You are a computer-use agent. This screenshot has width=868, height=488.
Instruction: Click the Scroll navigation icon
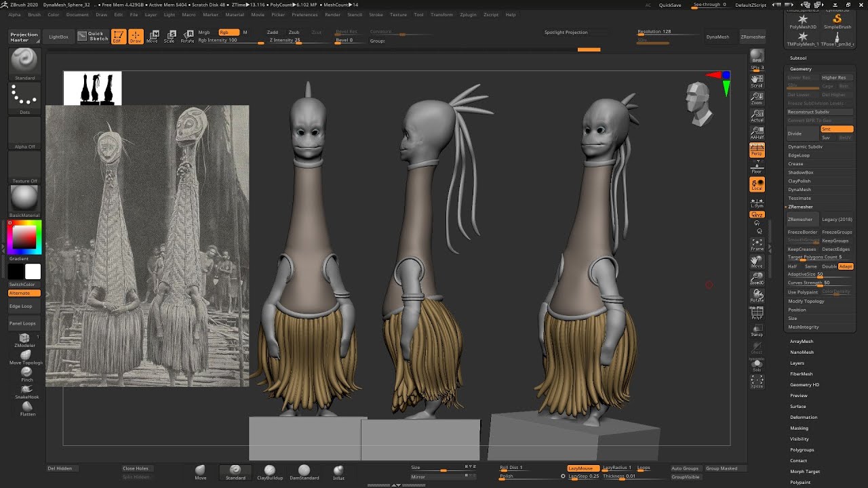[x=757, y=81]
